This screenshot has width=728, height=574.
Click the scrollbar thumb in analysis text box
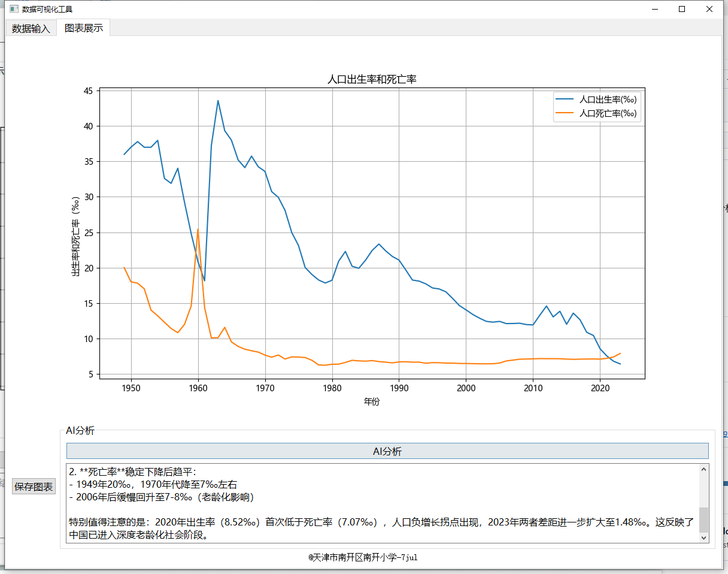703,519
